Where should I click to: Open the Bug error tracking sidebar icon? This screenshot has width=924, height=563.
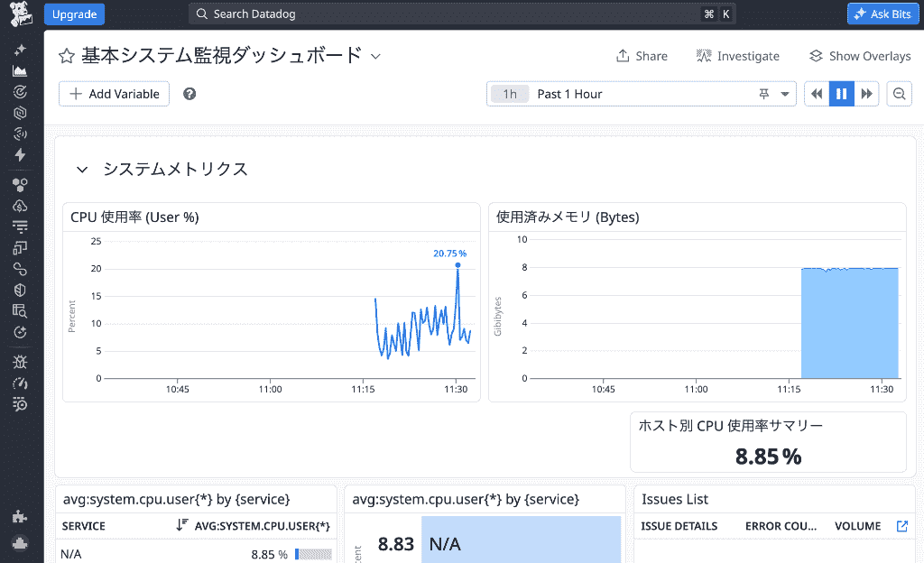click(x=20, y=362)
